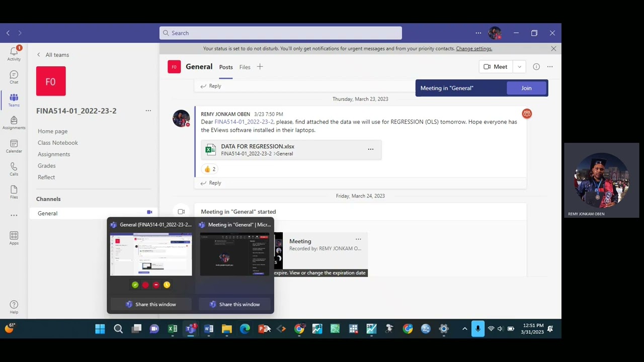Open the Activity feed in sidebar
Screen dimensions: 644x362
tap(14, 53)
